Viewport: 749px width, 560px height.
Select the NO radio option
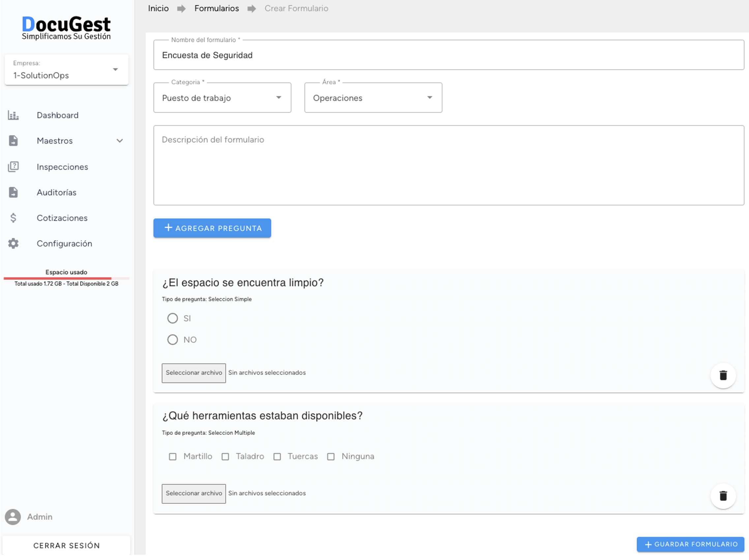pos(173,340)
